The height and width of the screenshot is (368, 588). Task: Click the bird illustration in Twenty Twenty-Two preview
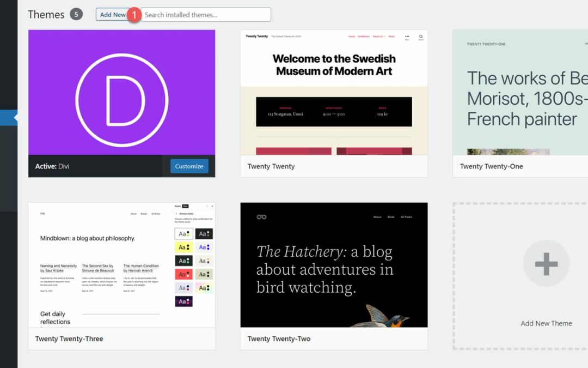point(387,316)
